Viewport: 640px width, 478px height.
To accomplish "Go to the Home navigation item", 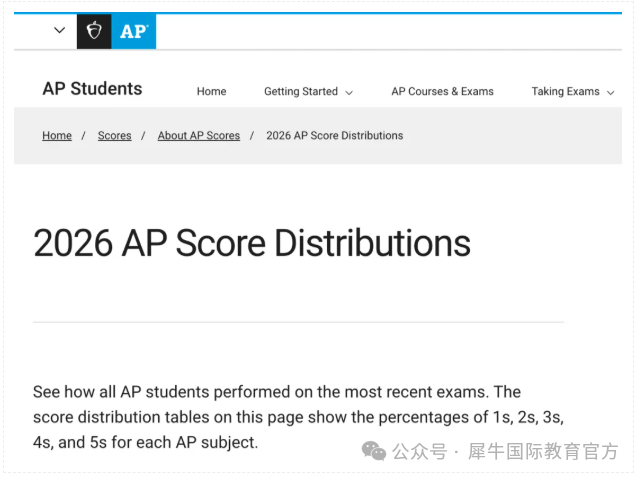I will pyautogui.click(x=211, y=91).
